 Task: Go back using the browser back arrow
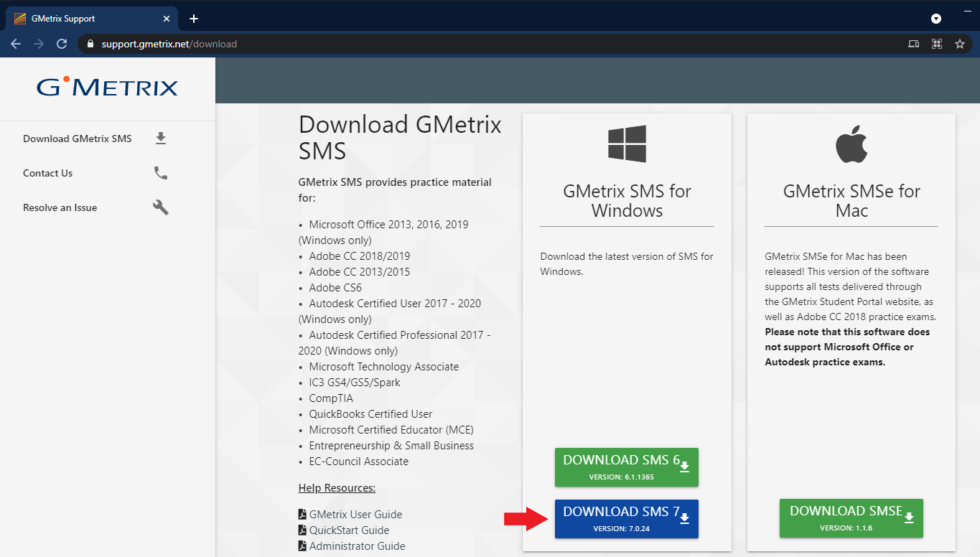pos(16,44)
